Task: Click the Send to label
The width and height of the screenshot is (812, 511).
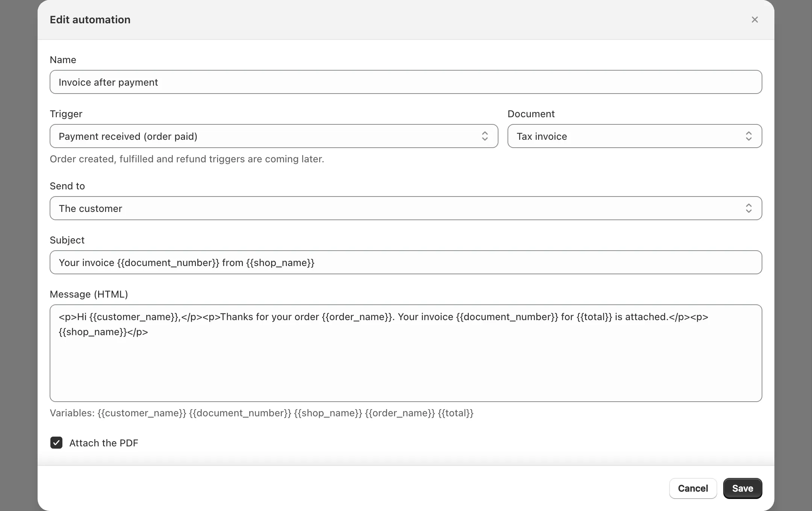Action: pyautogui.click(x=67, y=186)
